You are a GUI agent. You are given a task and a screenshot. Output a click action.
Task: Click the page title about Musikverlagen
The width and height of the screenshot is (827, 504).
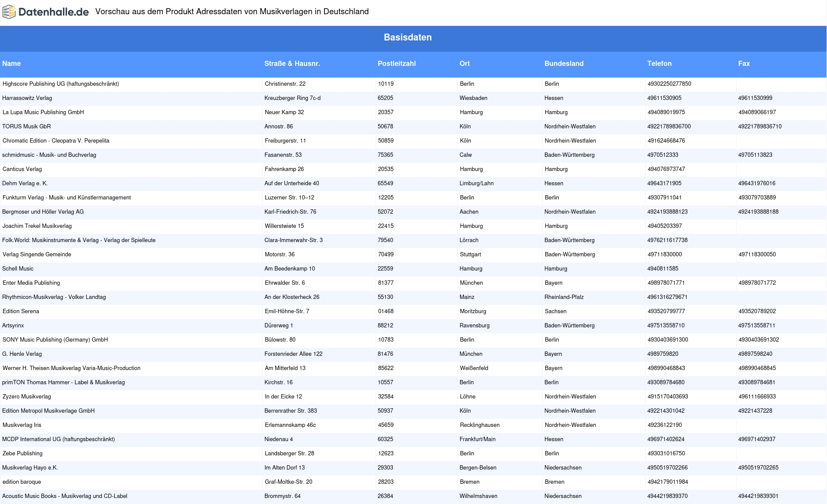click(232, 12)
